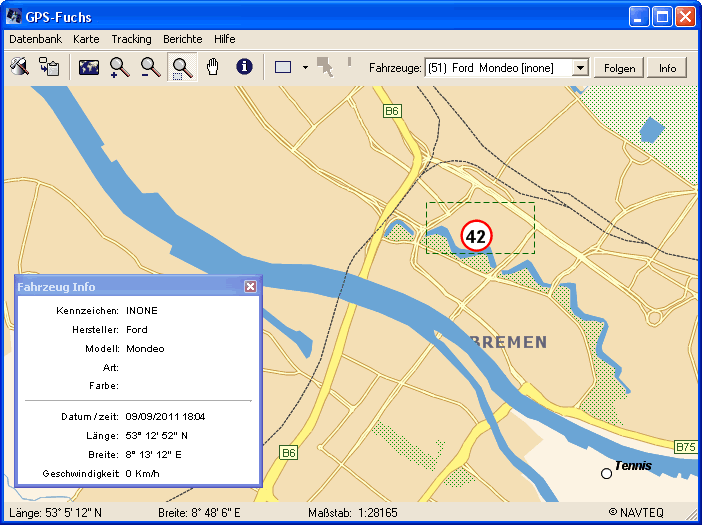
Task: Open the Fahrzeuge vehicle dropdown list
Action: tap(579, 68)
